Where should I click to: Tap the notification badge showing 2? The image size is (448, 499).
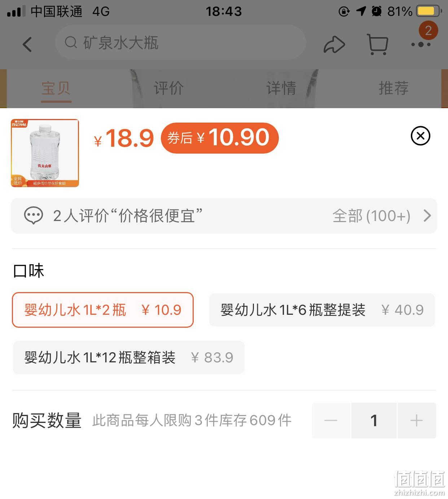pos(428,30)
